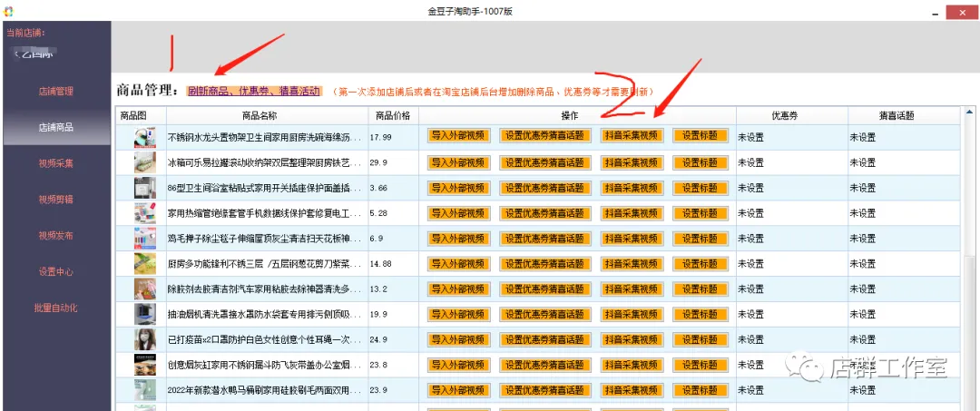980x411 pixels.
Task: Click 设置优惠券猜喜话题 for 创意烟灰缸 product
Action: click(545, 365)
